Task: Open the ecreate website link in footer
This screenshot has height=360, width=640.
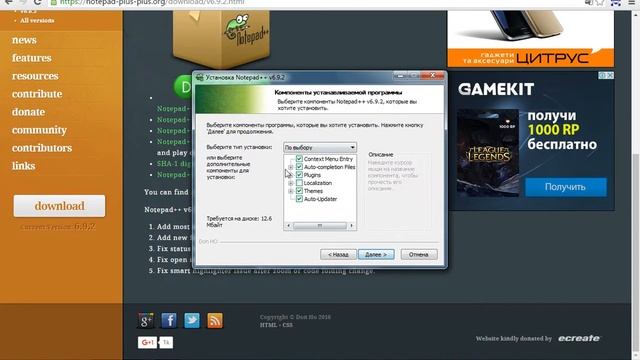Action: [579, 338]
